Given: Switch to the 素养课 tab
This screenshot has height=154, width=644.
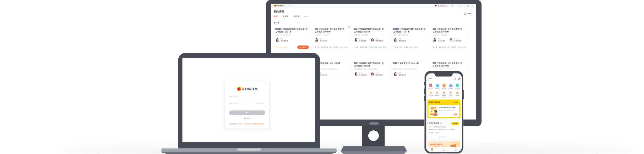Looking at the screenshot, I should pyautogui.click(x=296, y=16).
